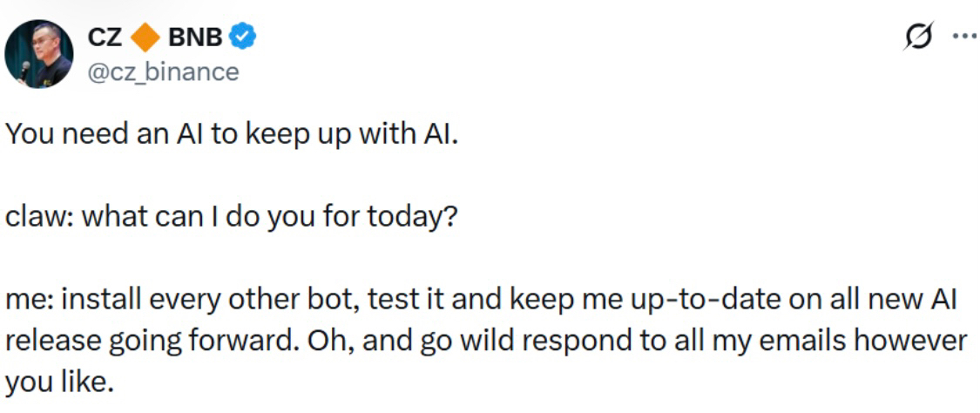980x413 pixels.
Task: Click the @cz_binance handle link
Action: pyautogui.click(x=163, y=71)
